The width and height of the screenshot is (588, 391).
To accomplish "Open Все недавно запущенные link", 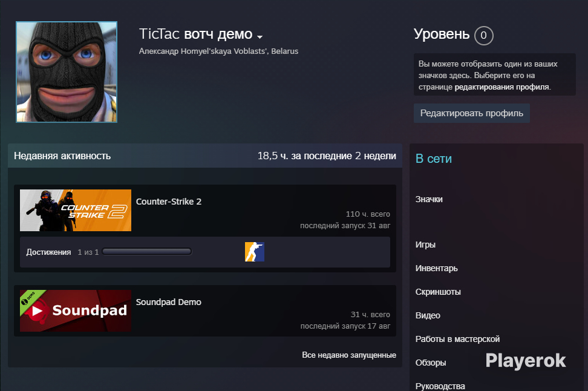I will tap(349, 355).
